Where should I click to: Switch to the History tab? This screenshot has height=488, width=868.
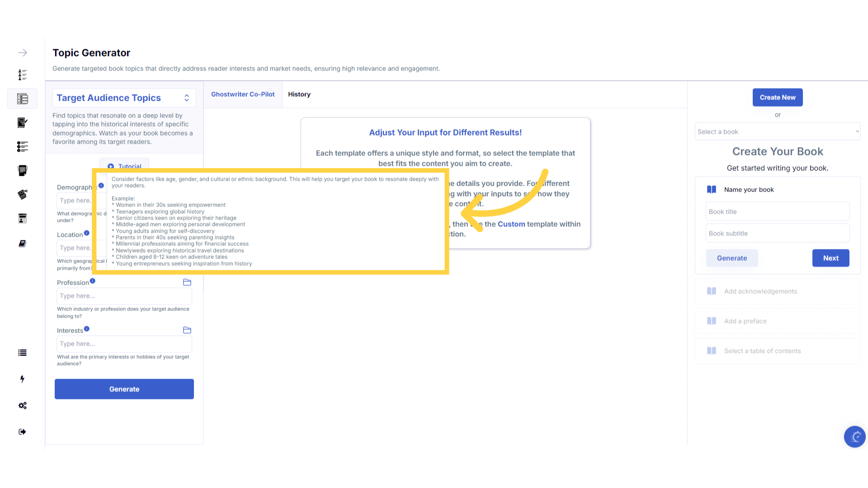(299, 94)
